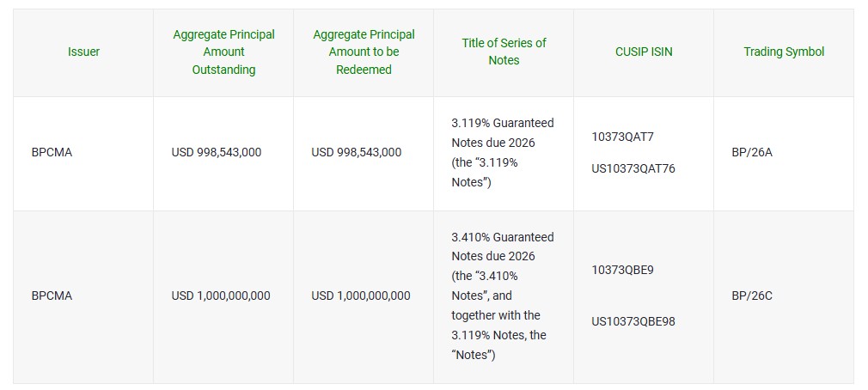Click the ISIN code US10373QAT76

click(633, 168)
